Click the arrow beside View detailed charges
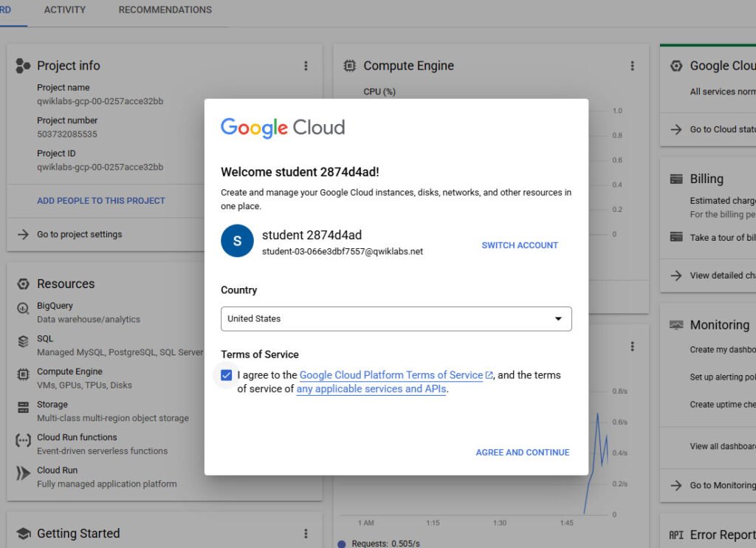Screen dimensions: 756x548 (x=676, y=275)
